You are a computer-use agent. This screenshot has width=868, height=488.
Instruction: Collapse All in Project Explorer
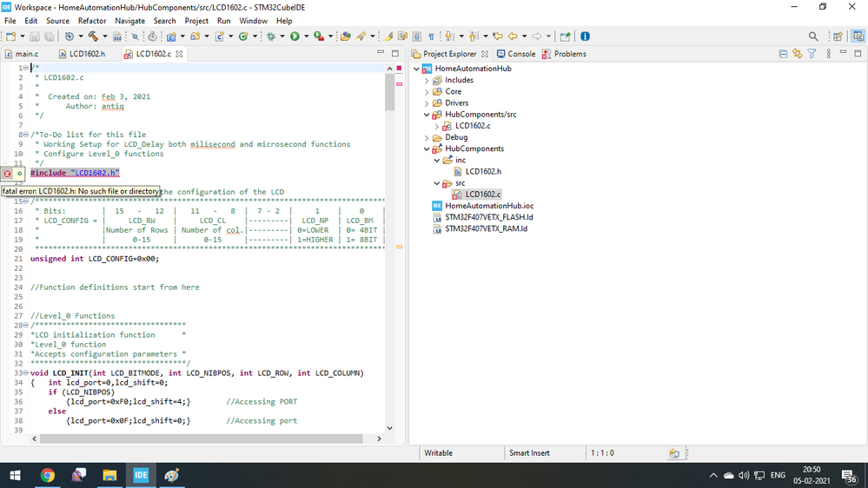pos(783,54)
